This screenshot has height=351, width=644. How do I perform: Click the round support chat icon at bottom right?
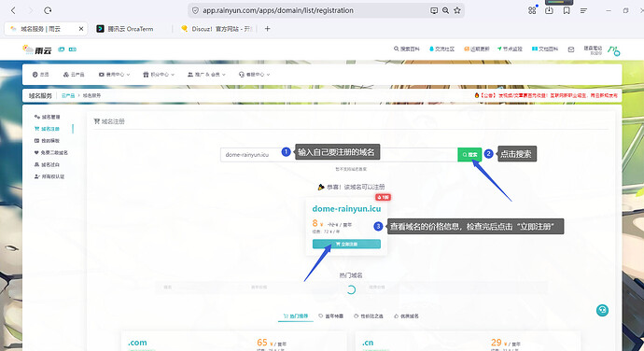click(x=602, y=310)
